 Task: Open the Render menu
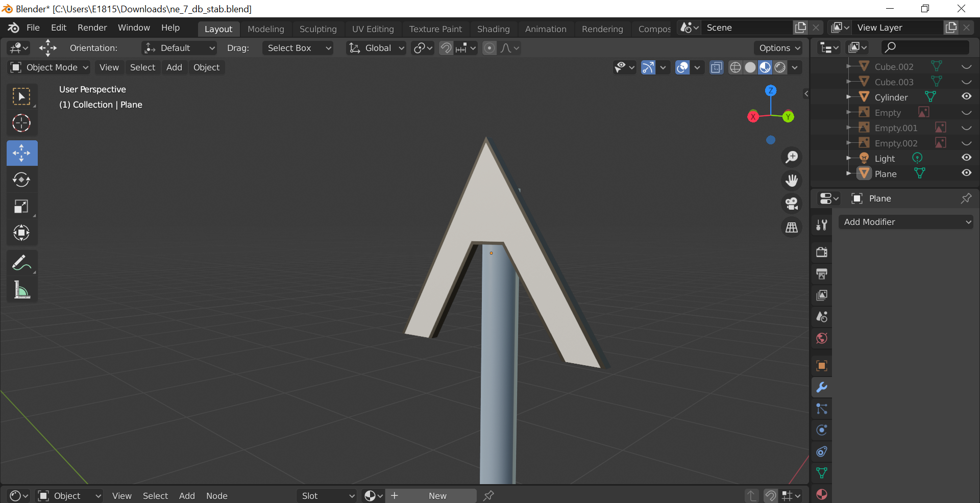pyautogui.click(x=92, y=28)
